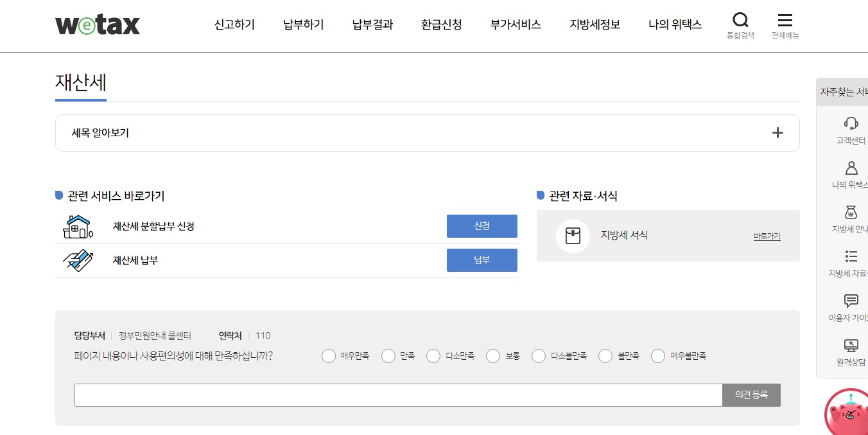This screenshot has width=868, height=435.
Task: Select the 매우불만족 radio button
Action: point(657,355)
